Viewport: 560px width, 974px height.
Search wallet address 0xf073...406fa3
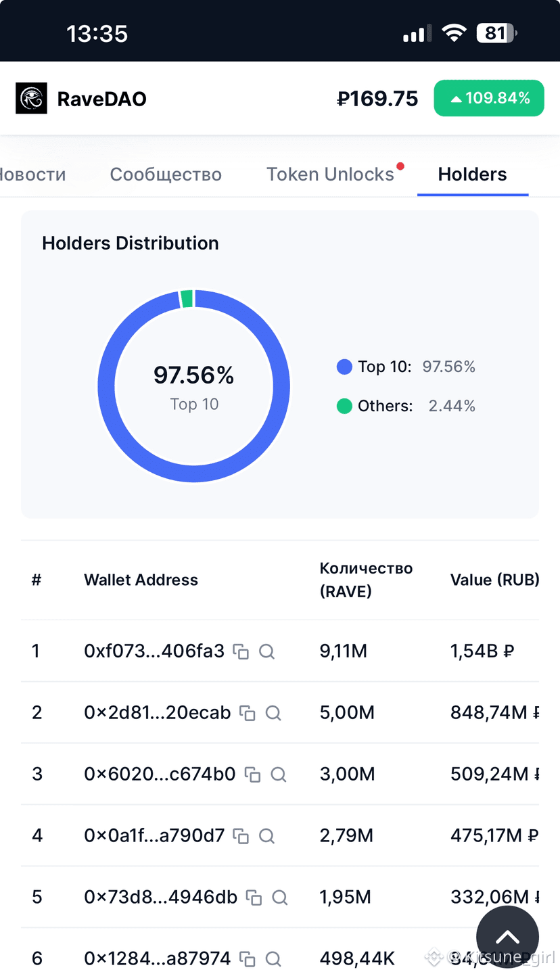[266, 651]
